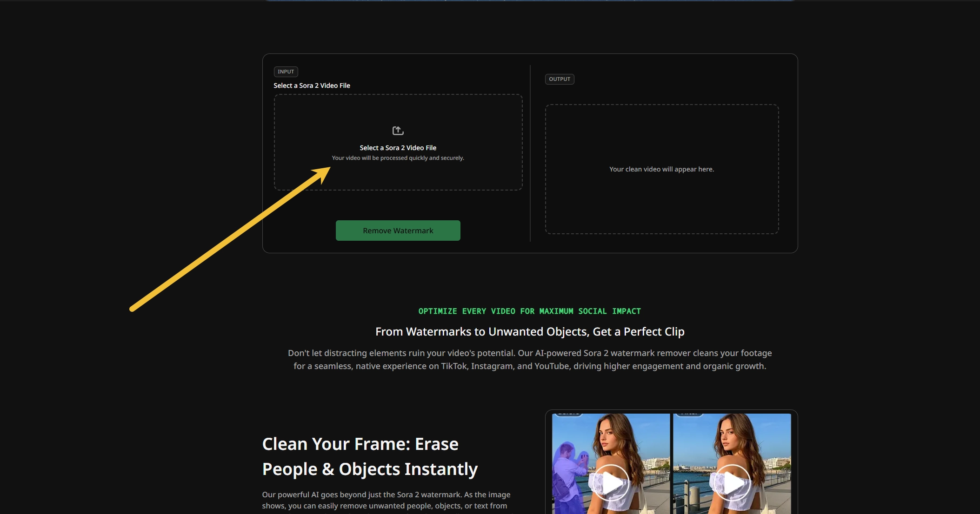Click the vertical divider between input and output
This screenshot has width=980, height=514.
(x=530, y=153)
